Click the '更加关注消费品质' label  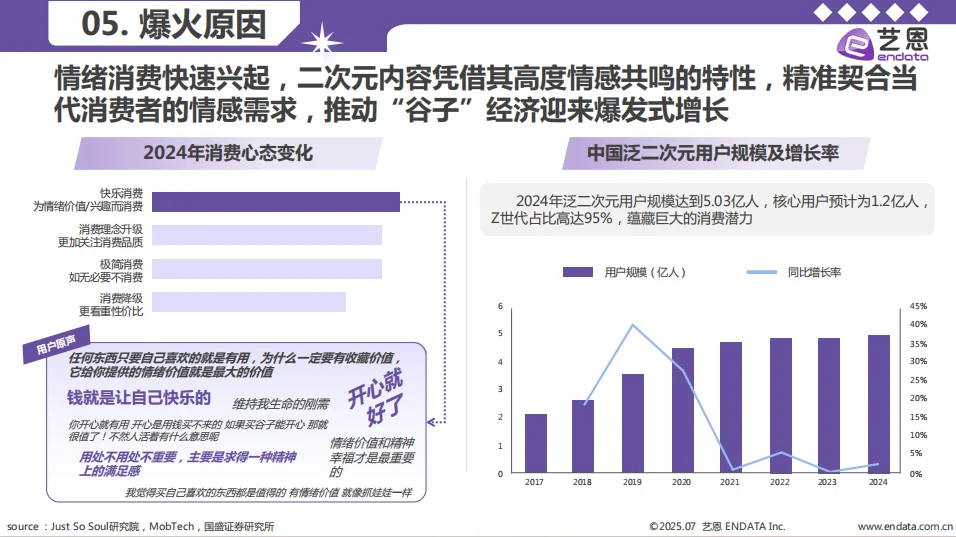click(x=101, y=242)
